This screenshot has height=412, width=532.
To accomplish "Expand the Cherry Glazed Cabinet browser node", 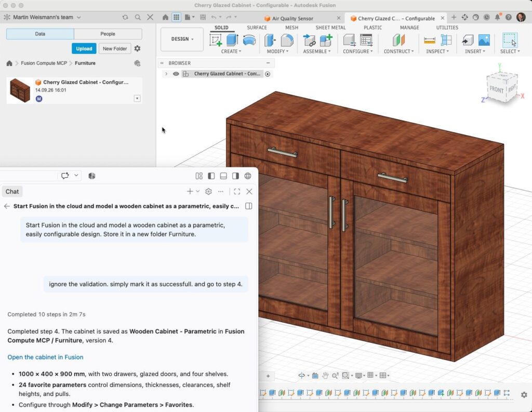I will tap(166, 74).
